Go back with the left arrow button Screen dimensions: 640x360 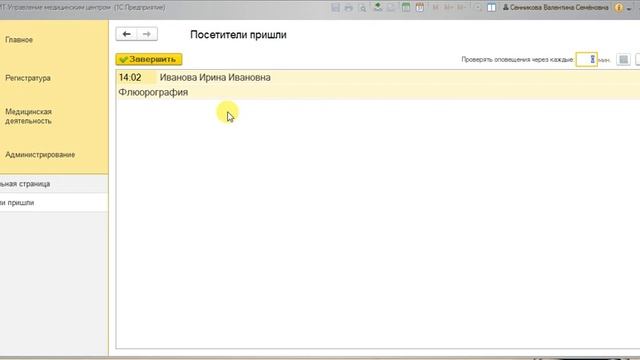[127, 34]
